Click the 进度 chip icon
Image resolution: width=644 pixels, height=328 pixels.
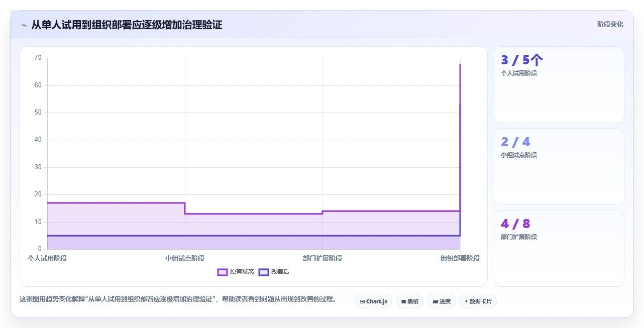point(435,302)
